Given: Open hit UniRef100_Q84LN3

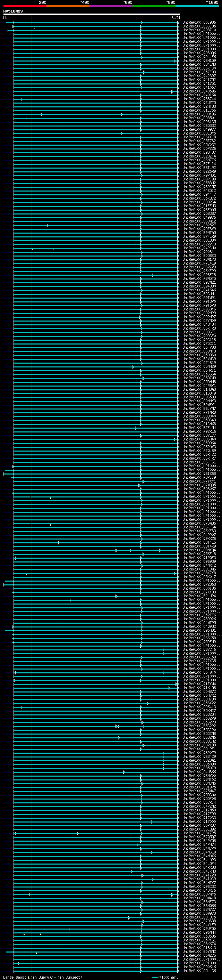Looking at the screenshot, I should pos(199,64).
